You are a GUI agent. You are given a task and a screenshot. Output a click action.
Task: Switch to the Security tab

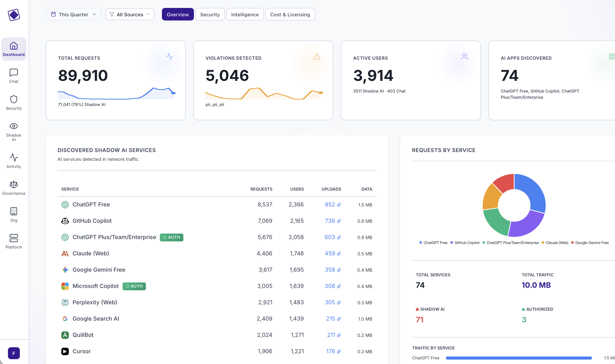(x=210, y=15)
